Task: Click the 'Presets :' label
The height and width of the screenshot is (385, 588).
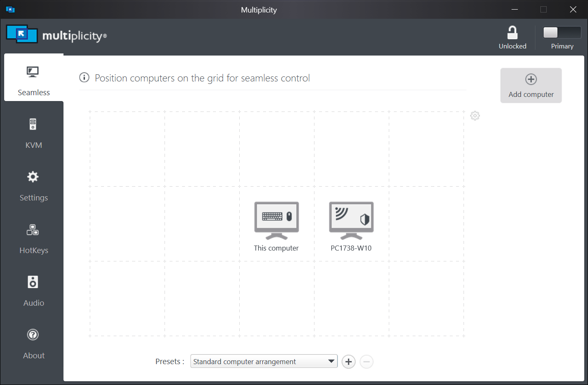Action: coord(170,362)
